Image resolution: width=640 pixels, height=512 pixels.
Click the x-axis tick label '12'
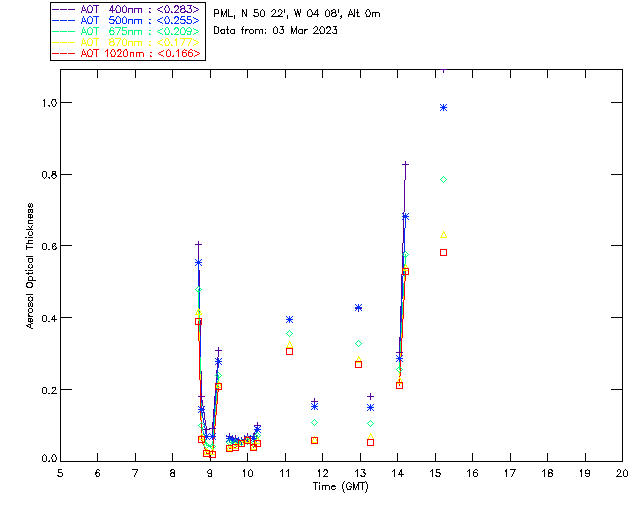coord(322,473)
